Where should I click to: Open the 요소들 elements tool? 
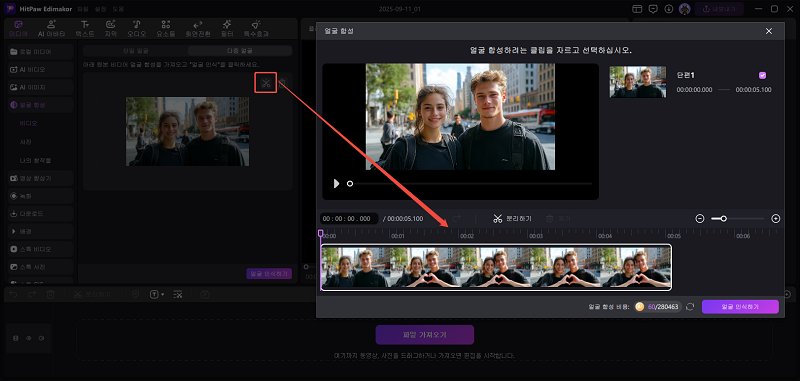165,29
